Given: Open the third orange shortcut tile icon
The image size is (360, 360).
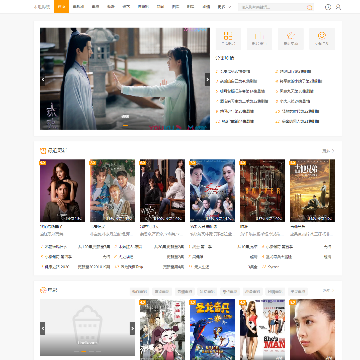Looking at the screenshot, I should (291, 36).
